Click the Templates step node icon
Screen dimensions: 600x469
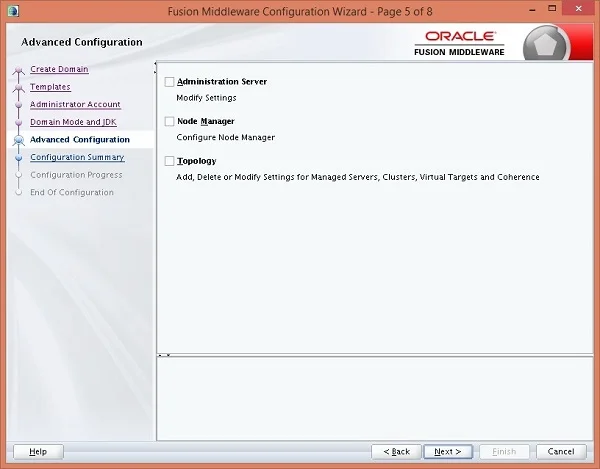click(x=18, y=88)
